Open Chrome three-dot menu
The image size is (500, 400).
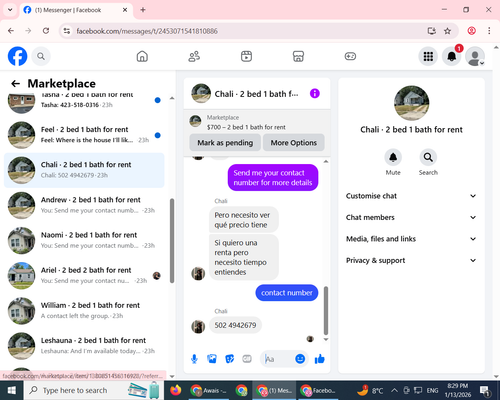[489, 31]
